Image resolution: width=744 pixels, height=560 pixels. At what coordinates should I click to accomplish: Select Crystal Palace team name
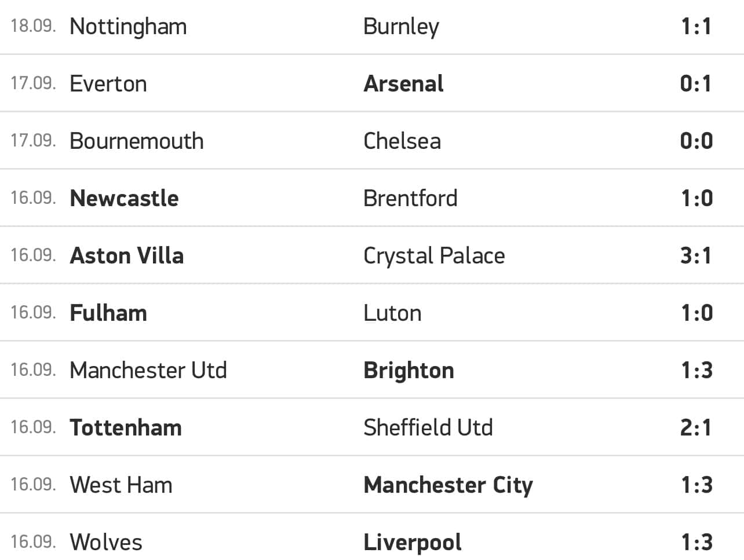tap(434, 256)
